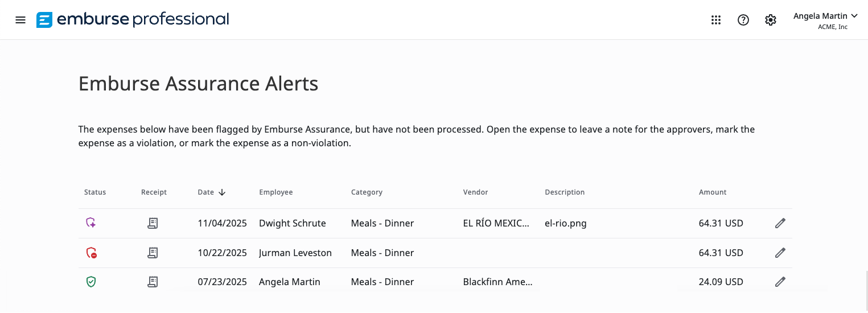Viewport: 868px width, 313px height.
Task: View receipt for Jurman Leveston's expense
Action: click(x=153, y=253)
